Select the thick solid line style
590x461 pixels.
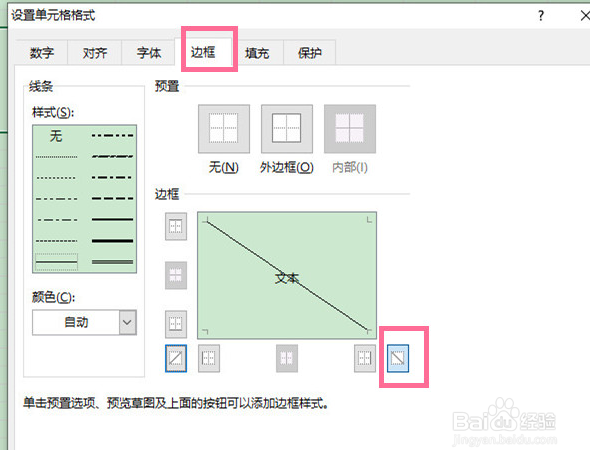point(113,241)
